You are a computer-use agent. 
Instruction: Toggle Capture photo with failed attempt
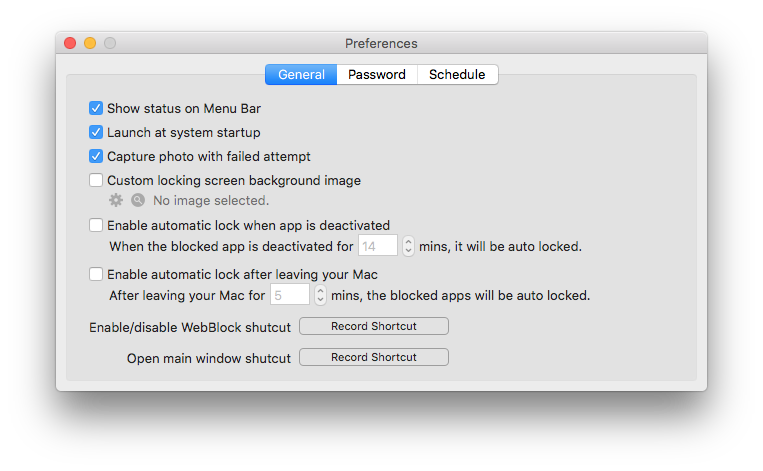(96, 156)
